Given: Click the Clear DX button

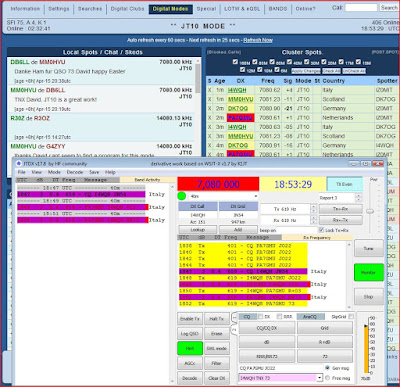Looking at the screenshot, I should [x=217, y=378].
